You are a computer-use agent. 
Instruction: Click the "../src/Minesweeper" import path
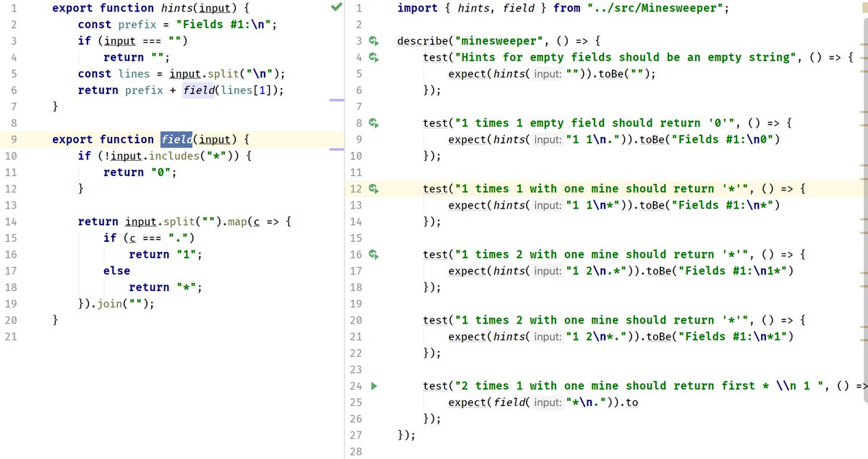click(x=657, y=8)
